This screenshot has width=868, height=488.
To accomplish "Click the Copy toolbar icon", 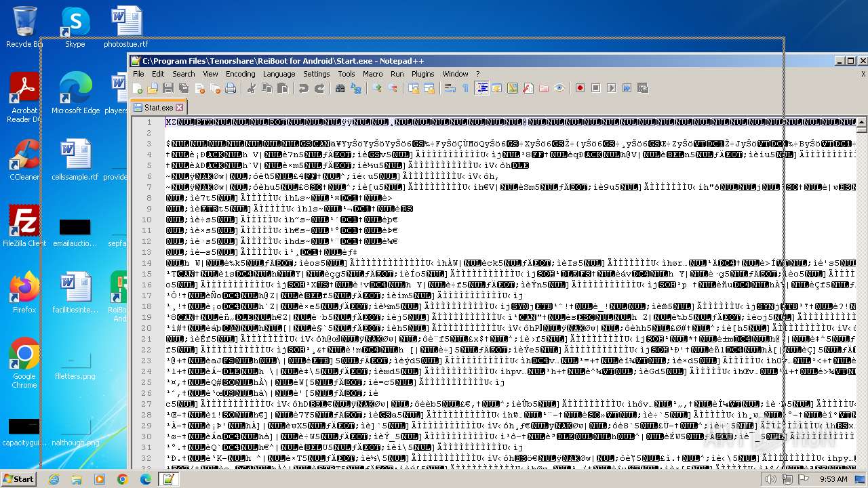I will [267, 88].
